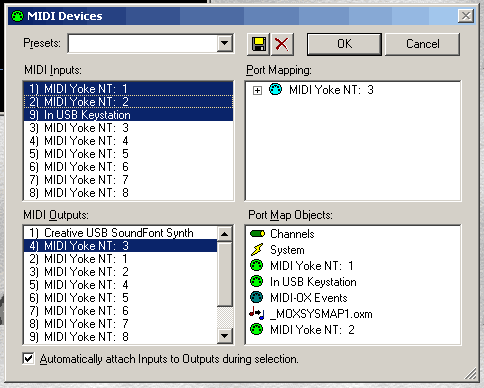
Task: Click the green icon of MIDI Yoke NT: 1 object
Action: 256,266
